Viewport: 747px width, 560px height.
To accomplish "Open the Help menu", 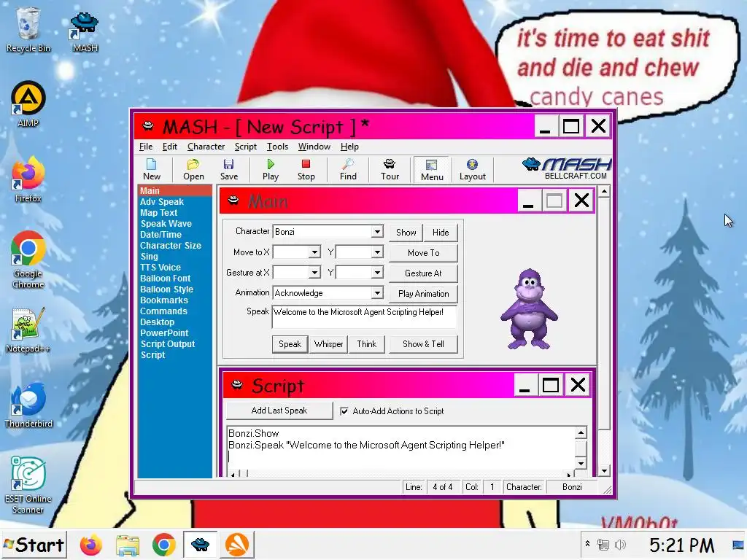I will (349, 147).
